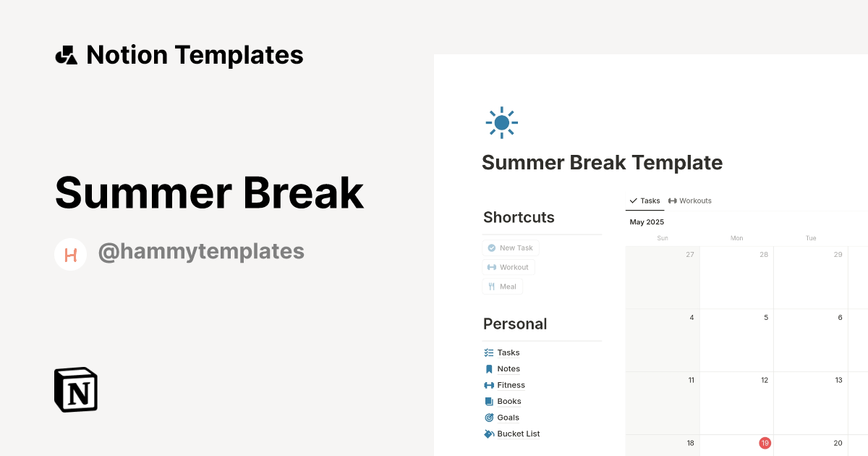Click the checkmark icon on the Tasks tab
The height and width of the screenshot is (456, 868).
click(x=633, y=200)
